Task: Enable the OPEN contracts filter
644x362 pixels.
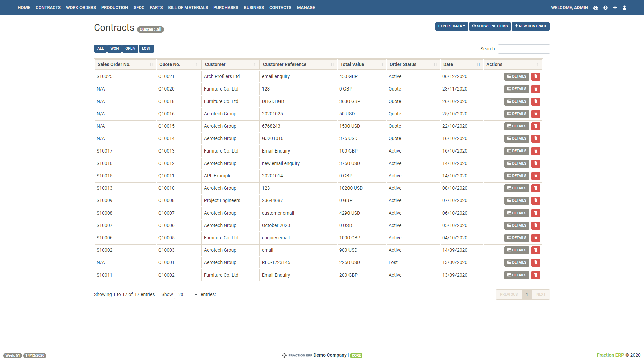Action: coord(130,48)
